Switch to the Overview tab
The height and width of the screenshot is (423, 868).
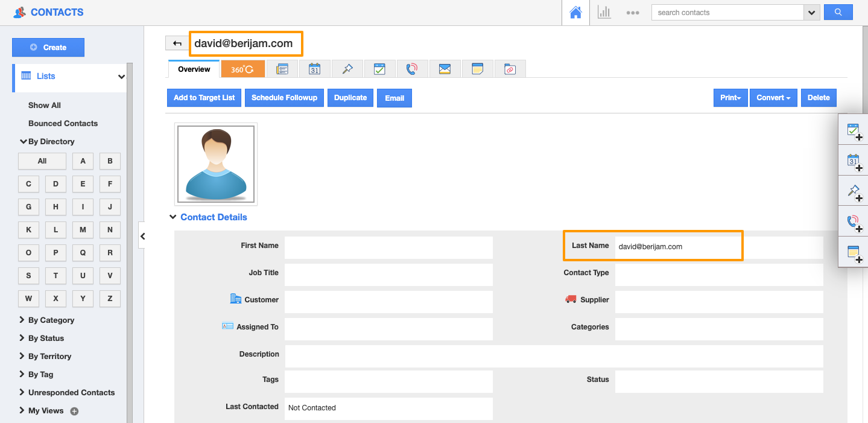[194, 69]
